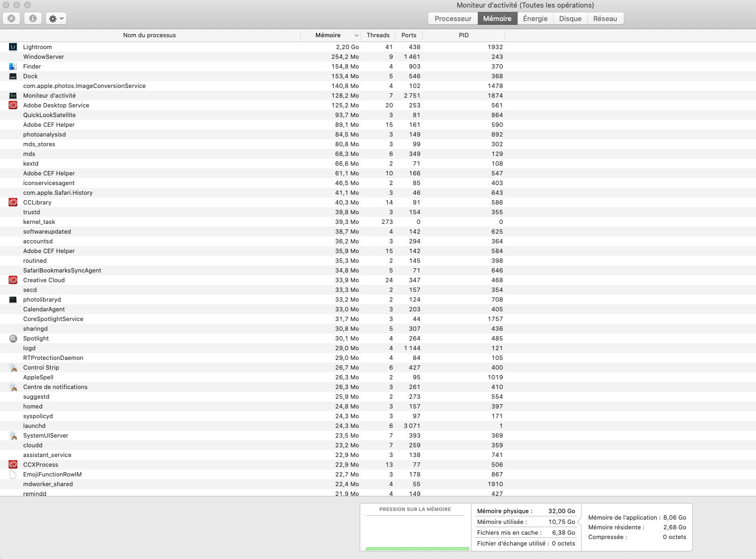Click the photolibraryd icon
This screenshot has width=756, height=559.
point(13,299)
